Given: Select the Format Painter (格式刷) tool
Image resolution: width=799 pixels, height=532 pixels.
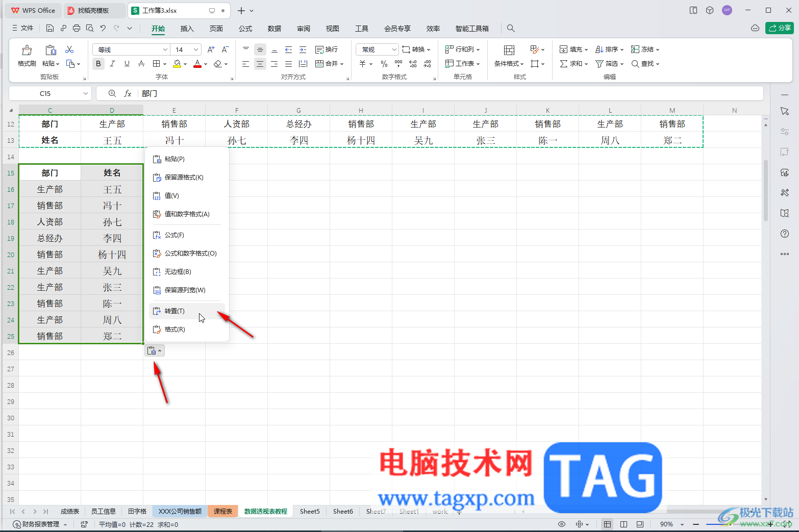Looking at the screenshot, I should [27, 56].
